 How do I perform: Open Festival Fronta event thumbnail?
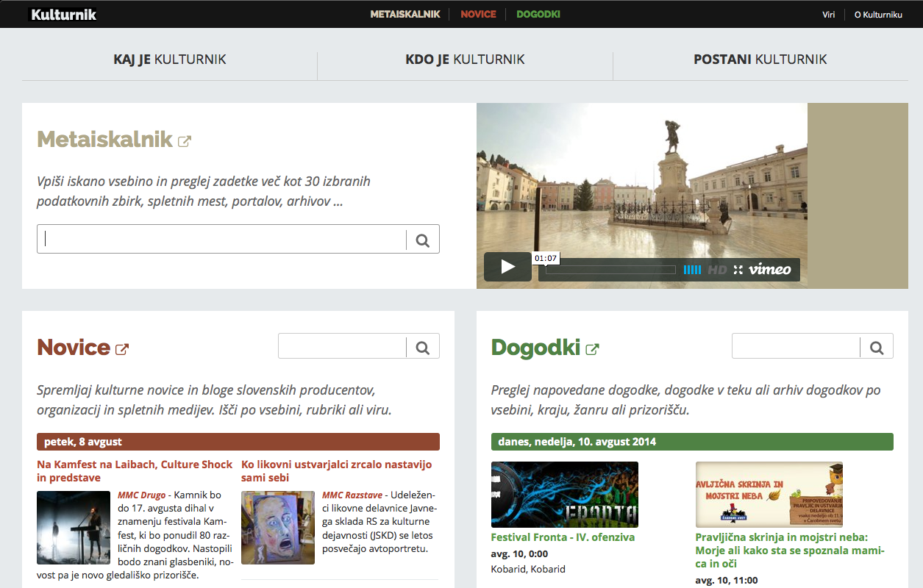pos(564,494)
